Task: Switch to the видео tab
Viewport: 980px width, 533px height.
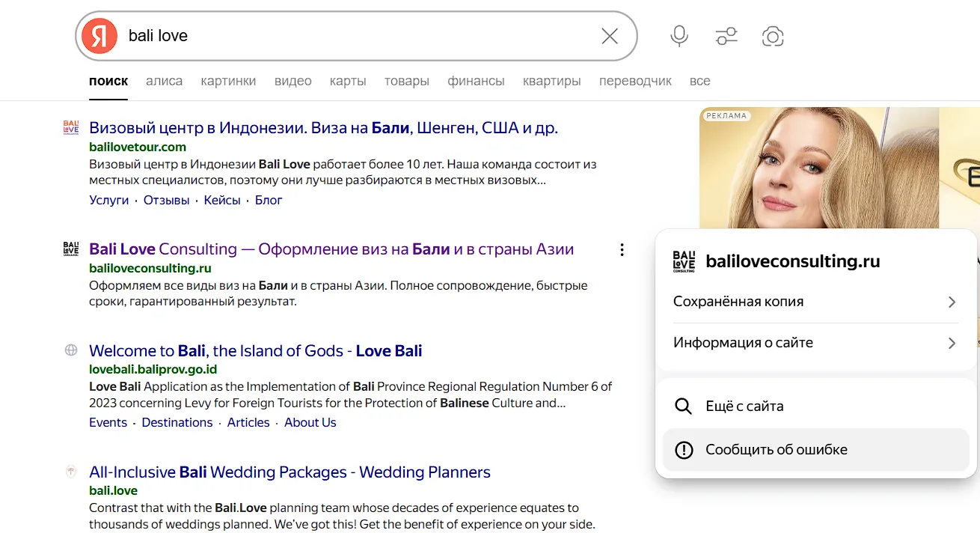Action: 293,81
